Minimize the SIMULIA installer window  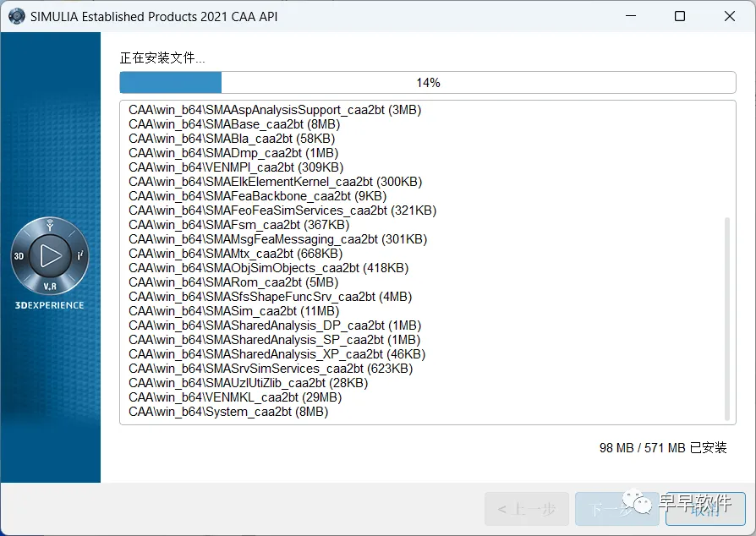(x=631, y=16)
